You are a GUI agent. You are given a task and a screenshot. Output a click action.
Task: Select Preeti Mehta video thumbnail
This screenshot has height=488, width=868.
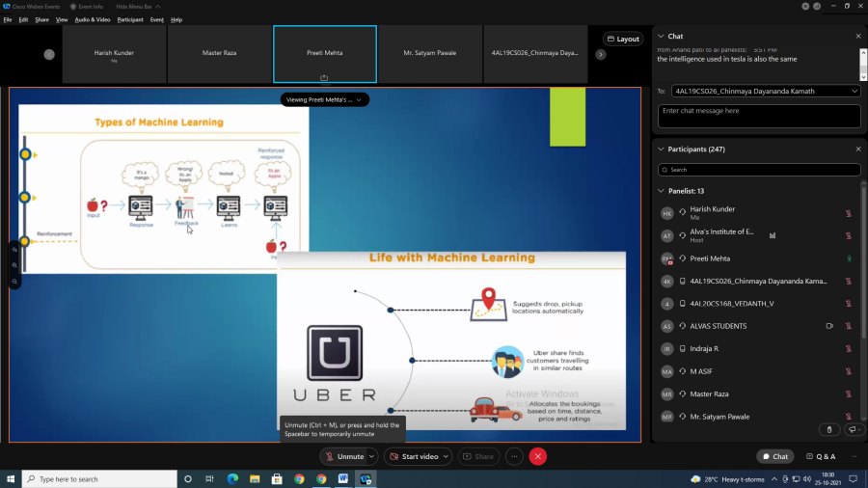[325, 54]
